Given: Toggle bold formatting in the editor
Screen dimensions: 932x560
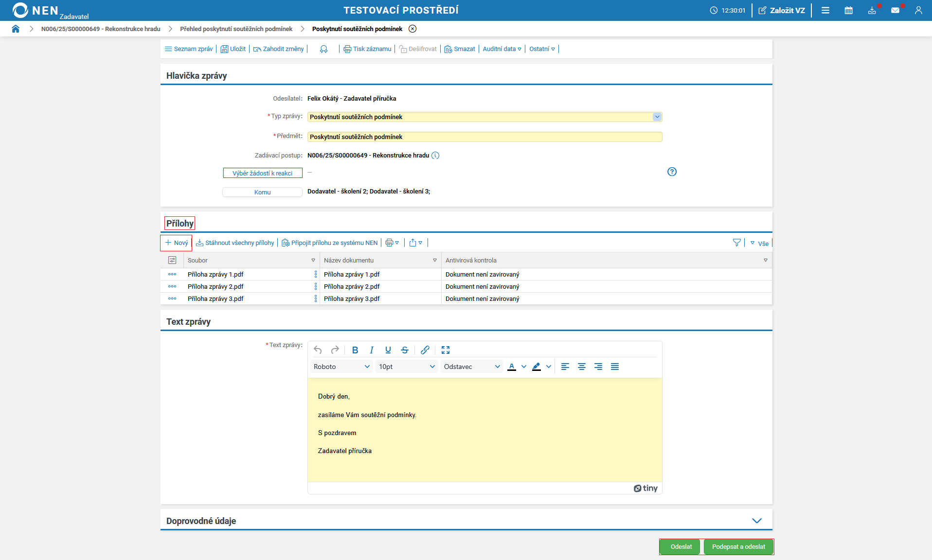Looking at the screenshot, I should 355,350.
